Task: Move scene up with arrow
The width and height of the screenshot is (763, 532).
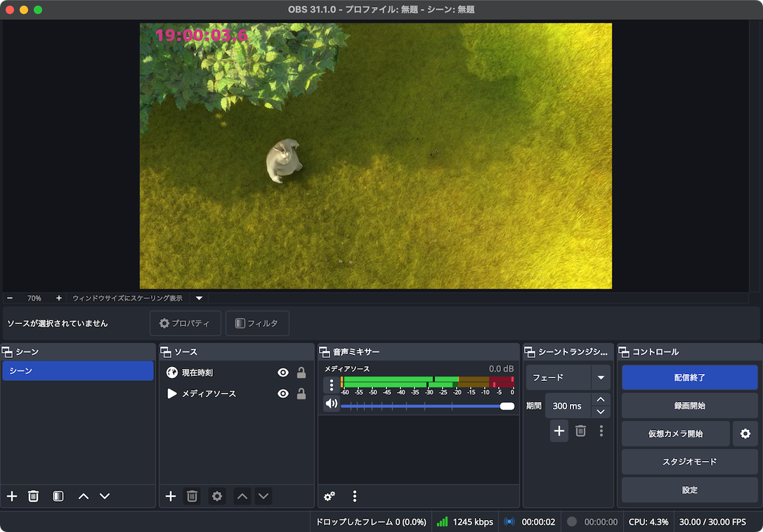Action: pyautogui.click(x=83, y=496)
